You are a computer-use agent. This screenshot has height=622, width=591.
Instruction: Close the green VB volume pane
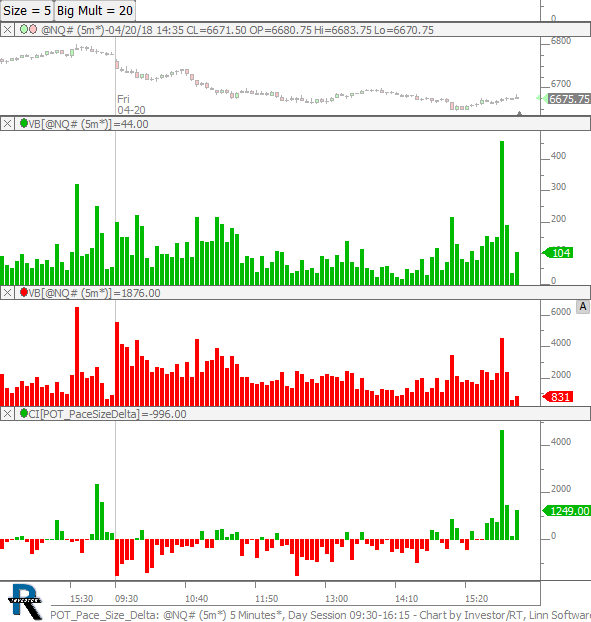tap(8, 124)
